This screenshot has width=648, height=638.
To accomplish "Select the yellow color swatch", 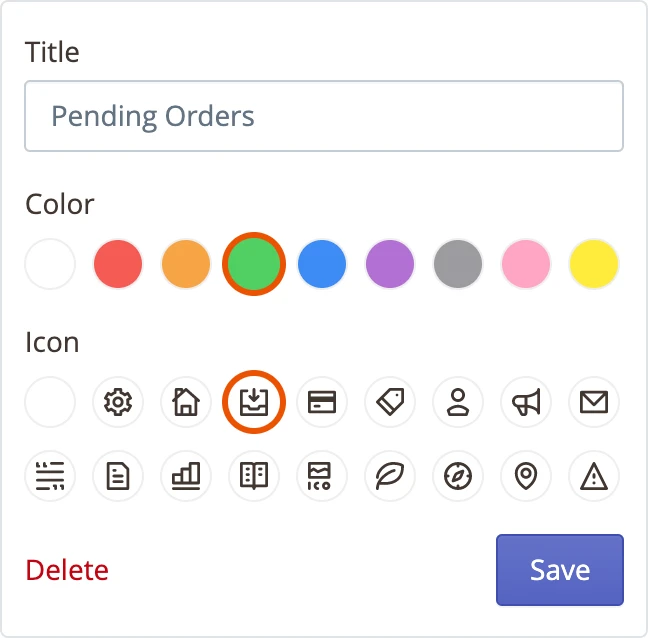I will 594,265.
